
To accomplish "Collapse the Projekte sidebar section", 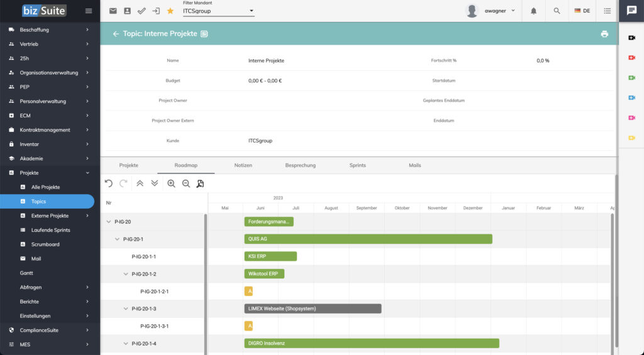I will (50, 173).
